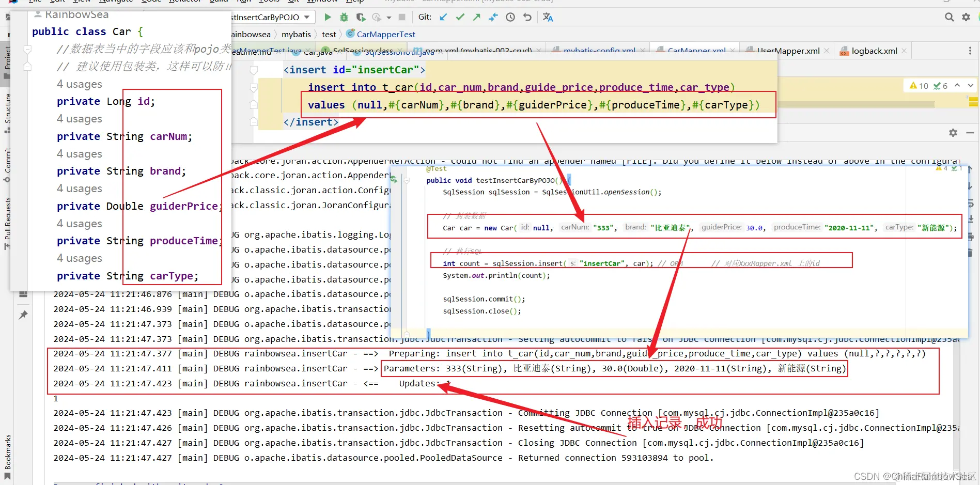Toggle soft-wrap in the console sidebar
Image resolution: width=980 pixels, height=485 pixels.
tap(971, 203)
